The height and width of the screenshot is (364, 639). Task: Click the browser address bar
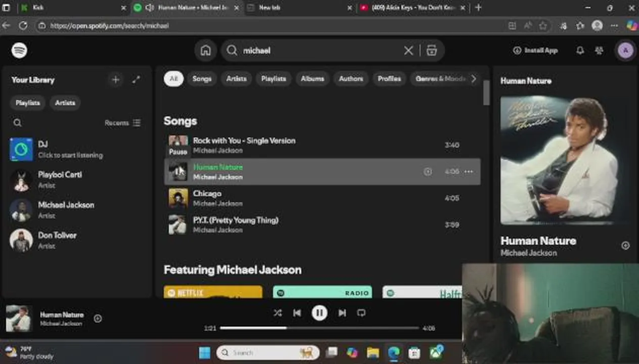coord(273,25)
